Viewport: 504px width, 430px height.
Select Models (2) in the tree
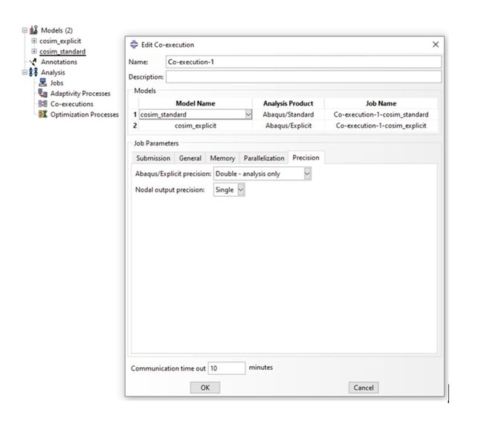pos(56,30)
